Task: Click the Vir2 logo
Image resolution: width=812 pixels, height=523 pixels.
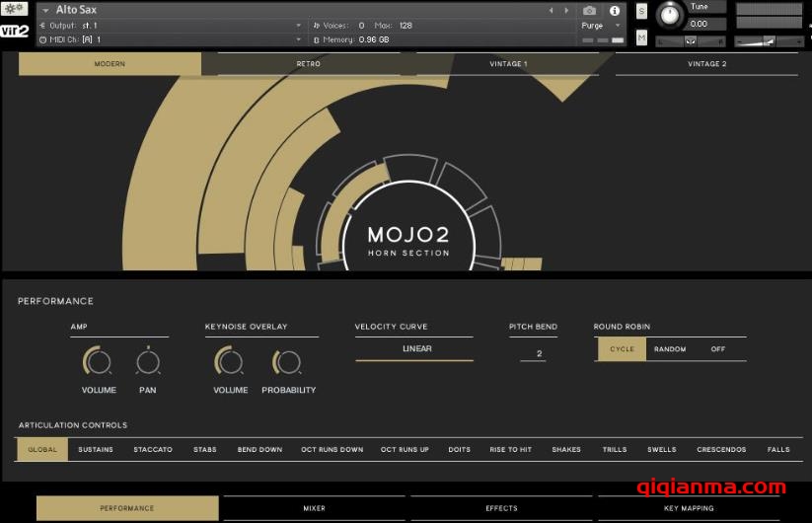Action: point(14,31)
